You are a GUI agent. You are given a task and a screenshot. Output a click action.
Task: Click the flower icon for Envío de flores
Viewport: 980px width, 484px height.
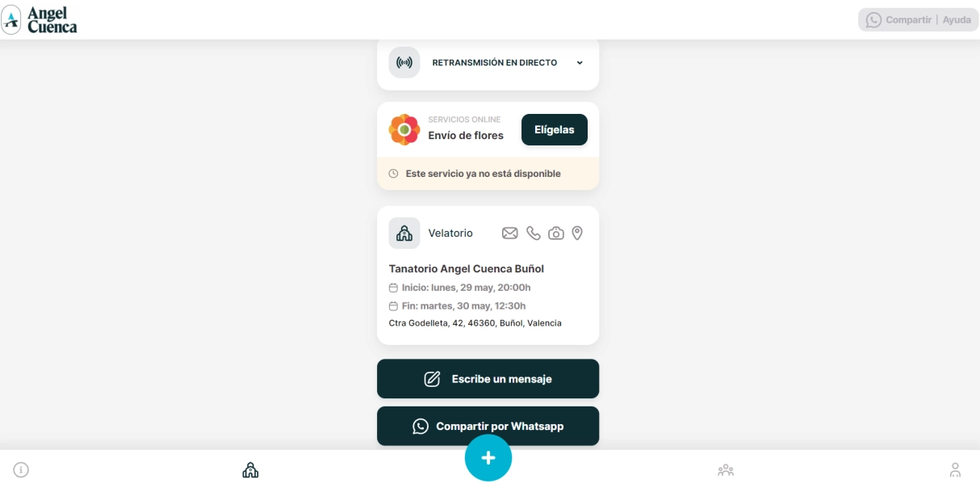coord(404,129)
